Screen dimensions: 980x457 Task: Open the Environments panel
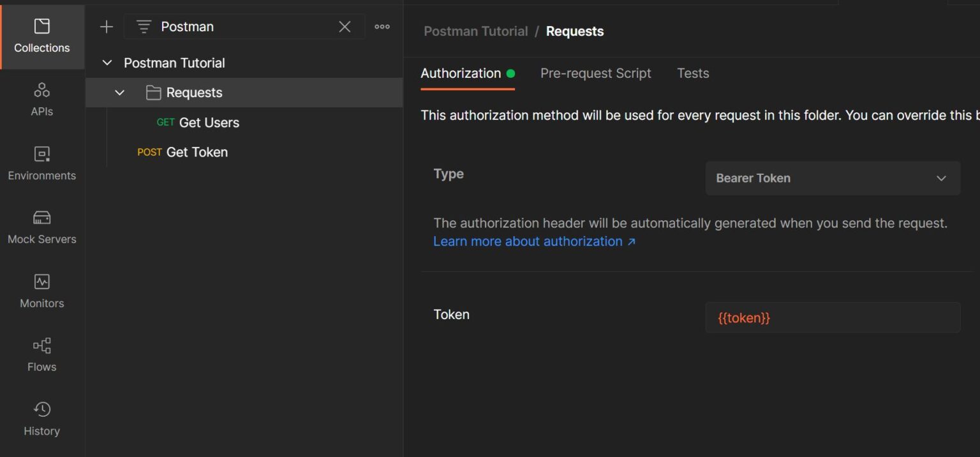coord(41,163)
